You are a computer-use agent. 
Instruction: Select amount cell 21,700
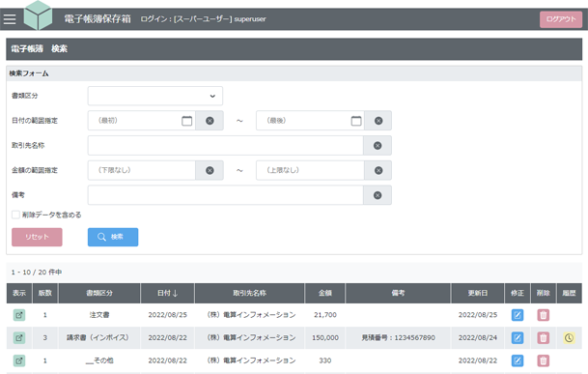click(x=325, y=315)
